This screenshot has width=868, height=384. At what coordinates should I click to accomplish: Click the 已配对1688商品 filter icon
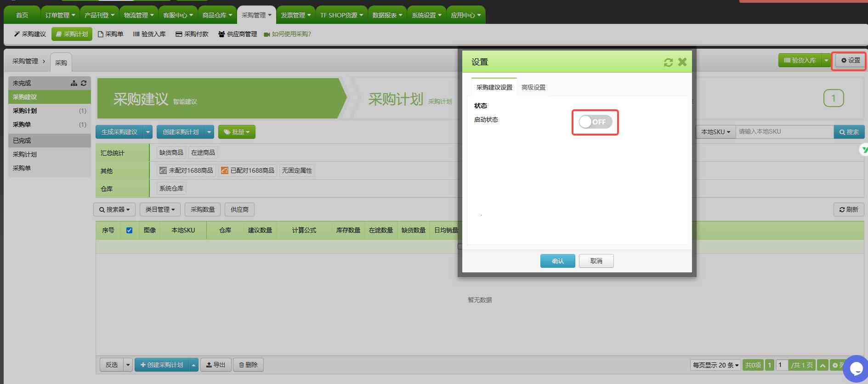(x=224, y=170)
